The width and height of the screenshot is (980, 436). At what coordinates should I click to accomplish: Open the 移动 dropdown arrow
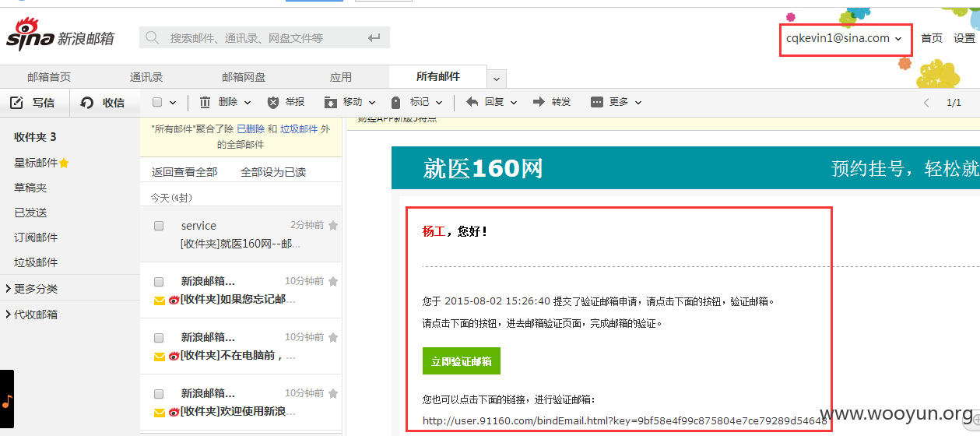click(x=372, y=103)
